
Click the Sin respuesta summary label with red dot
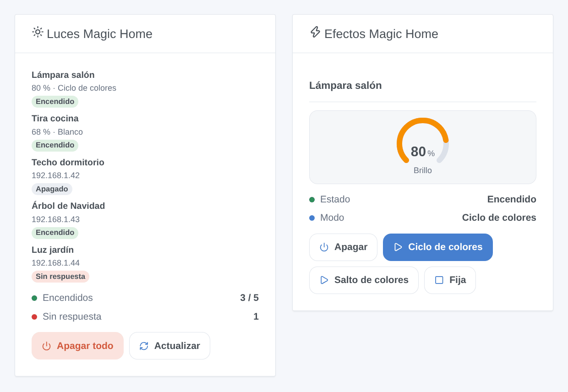(72, 317)
